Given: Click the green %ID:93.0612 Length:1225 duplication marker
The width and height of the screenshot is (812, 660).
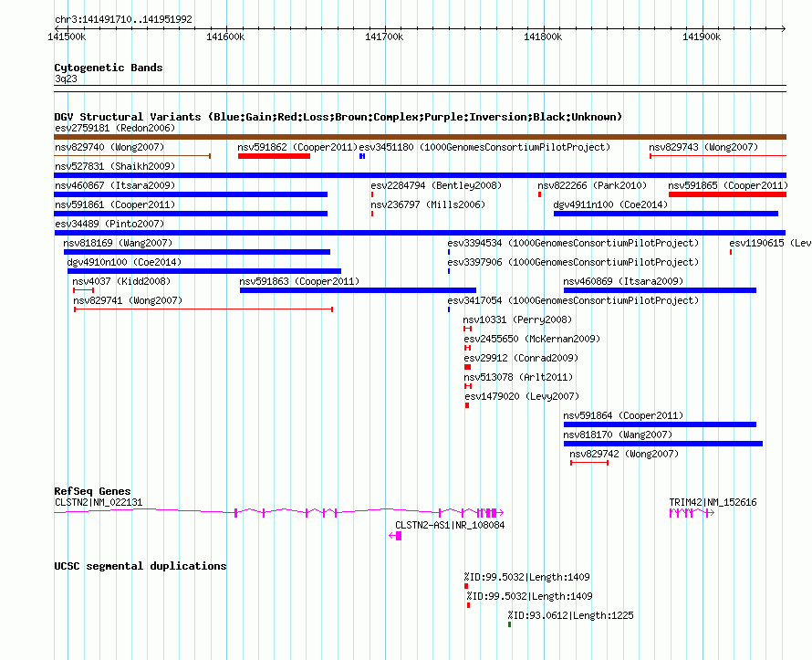Looking at the screenshot, I should click(x=510, y=624).
